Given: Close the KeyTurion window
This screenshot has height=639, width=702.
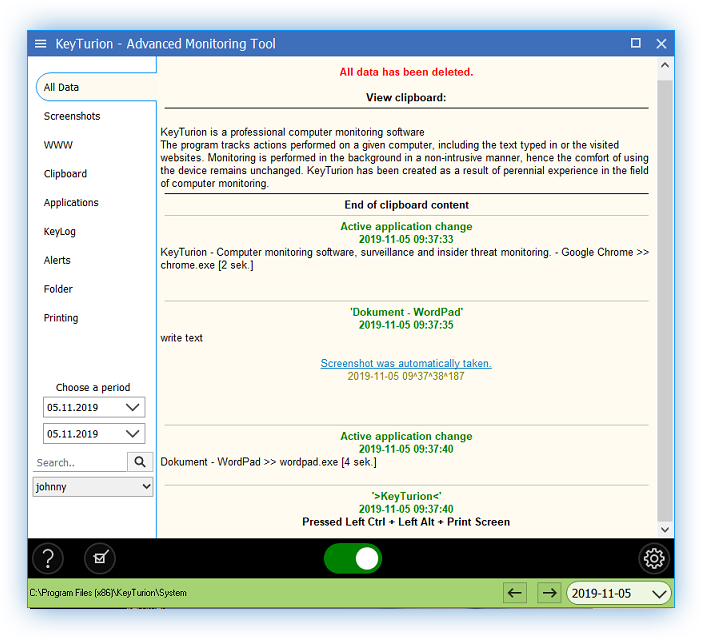Looking at the screenshot, I should [x=661, y=43].
